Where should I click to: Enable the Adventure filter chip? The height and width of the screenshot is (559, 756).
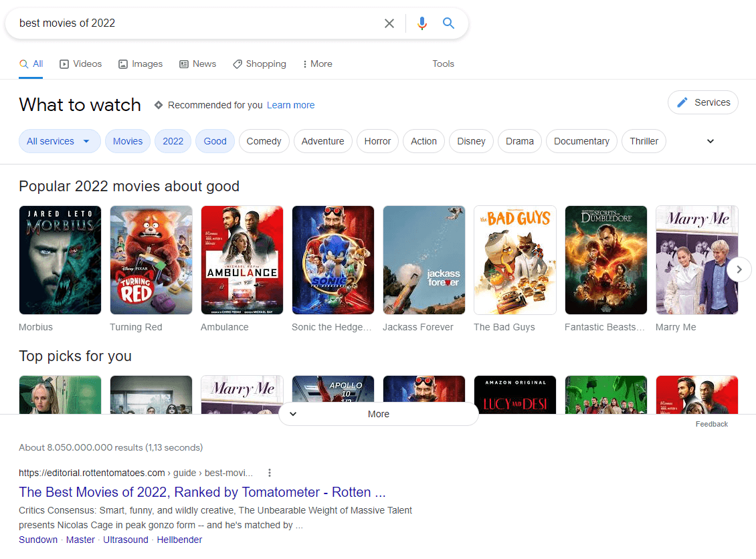(x=323, y=141)
